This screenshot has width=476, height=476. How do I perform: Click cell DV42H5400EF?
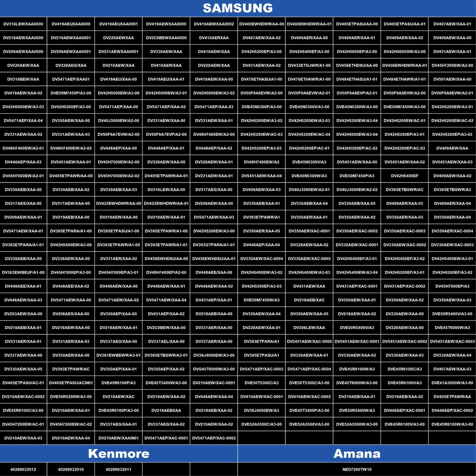pyautogui.click(x=405, y=176)
